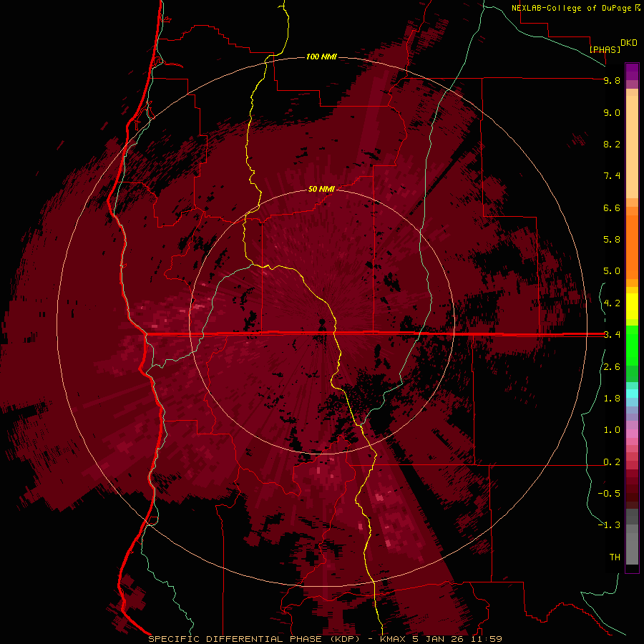
Task: Click the -1.3 scale value
Action: click(609, 525)
